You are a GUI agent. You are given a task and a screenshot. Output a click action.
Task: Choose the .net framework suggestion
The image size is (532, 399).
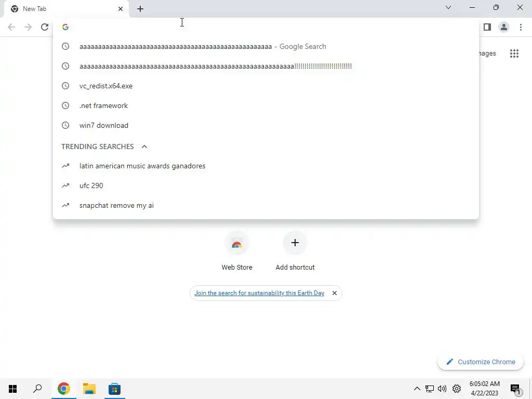click(x=266, y=105)
